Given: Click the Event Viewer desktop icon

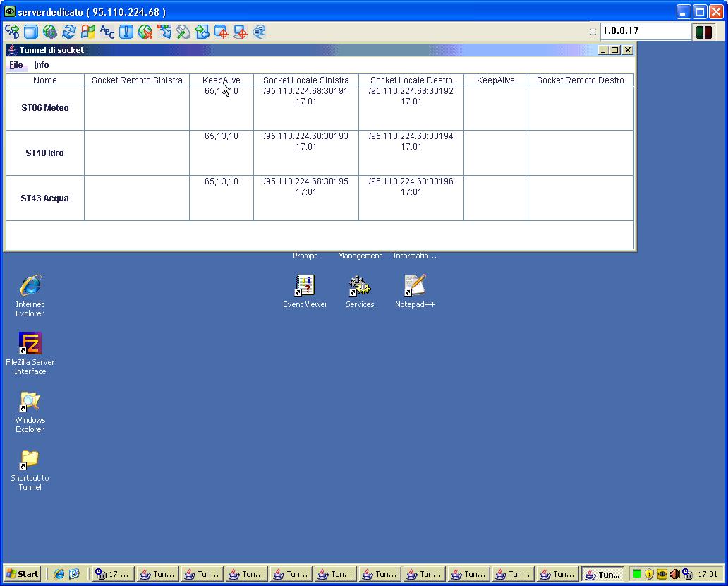Looking at the screenshot, I should (x=305, y=291).
